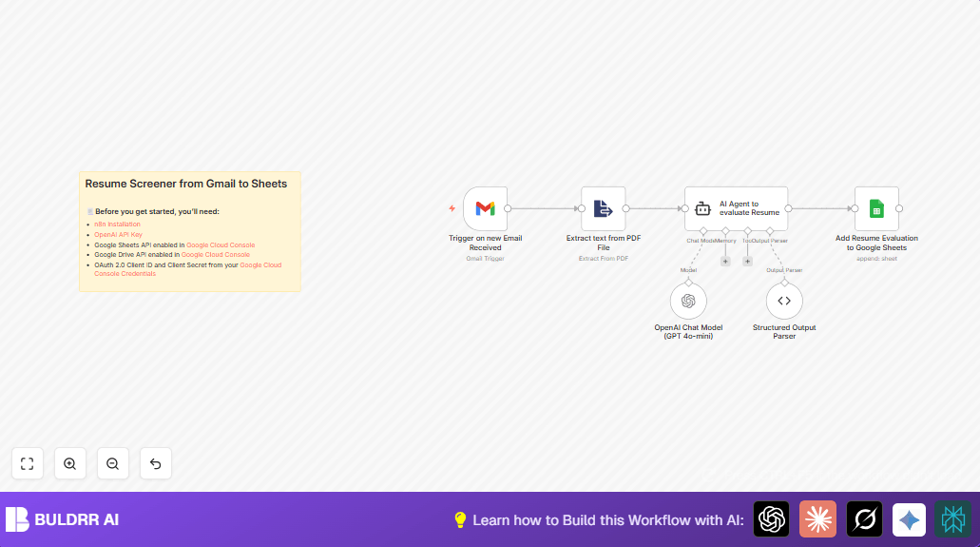
Task: Click the red lightning trigger icon
Action: [452, 208]
